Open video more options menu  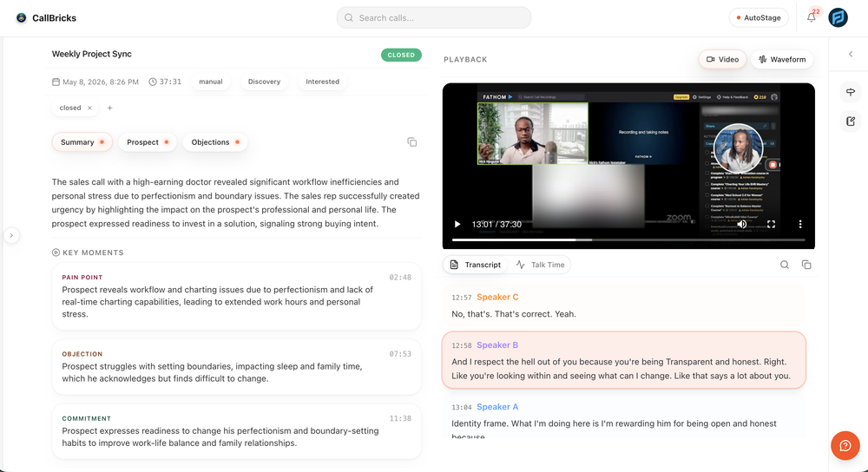pos(800,224)
